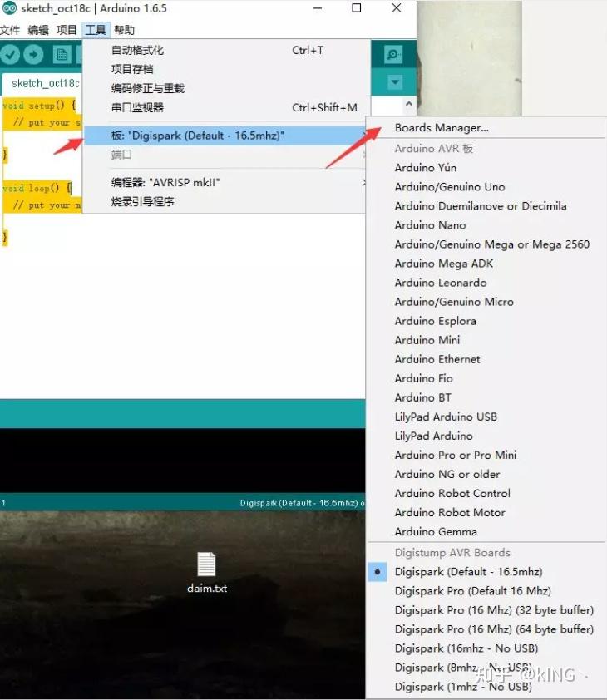Expand the 编程器: AVRISP mkII submenu
607x700 pixels.
point(226,182)
